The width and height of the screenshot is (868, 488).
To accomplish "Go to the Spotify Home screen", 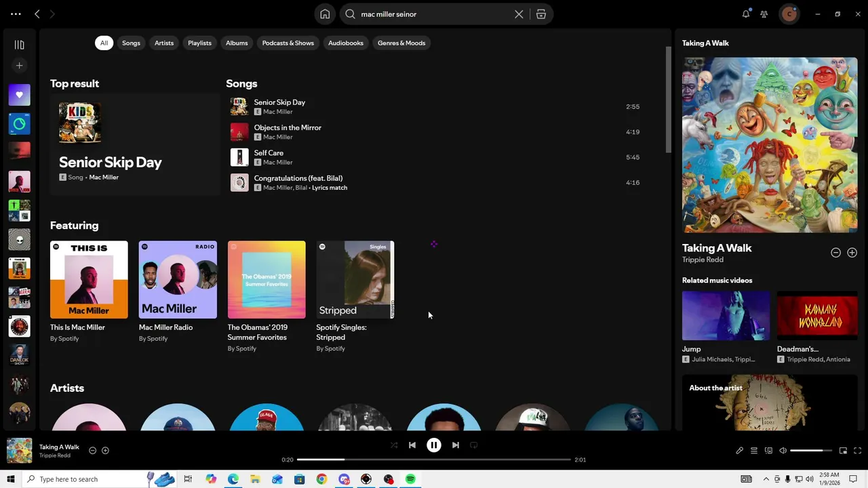I will (325, 14).
